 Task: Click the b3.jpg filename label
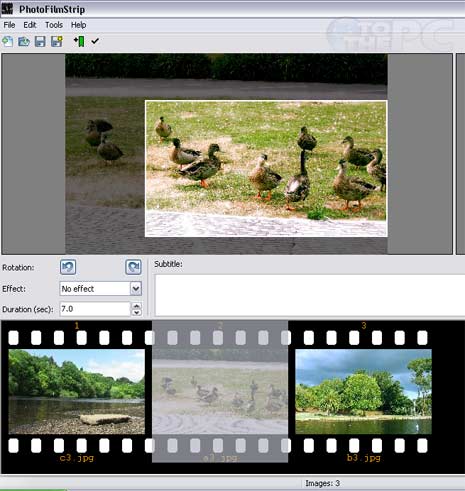(x=363, y=458)
